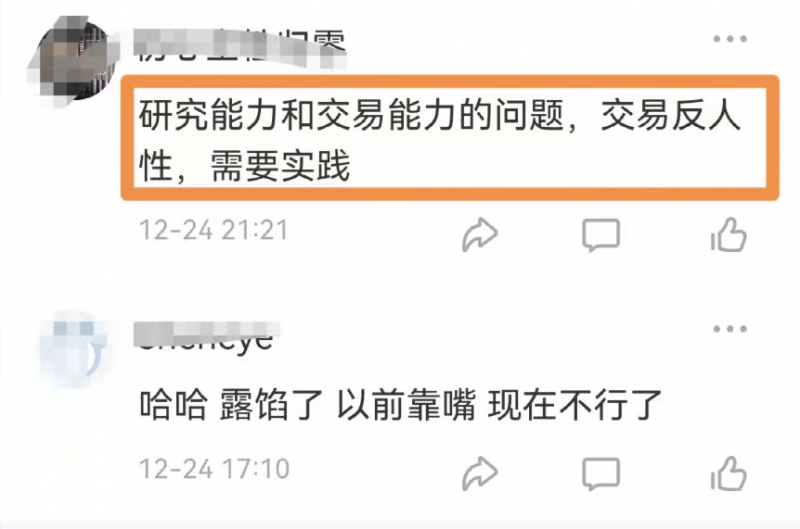Tap the text 以前靠嘴 in second comment
The width and height of the screenshot is (800, 529).
click(406, 405)
